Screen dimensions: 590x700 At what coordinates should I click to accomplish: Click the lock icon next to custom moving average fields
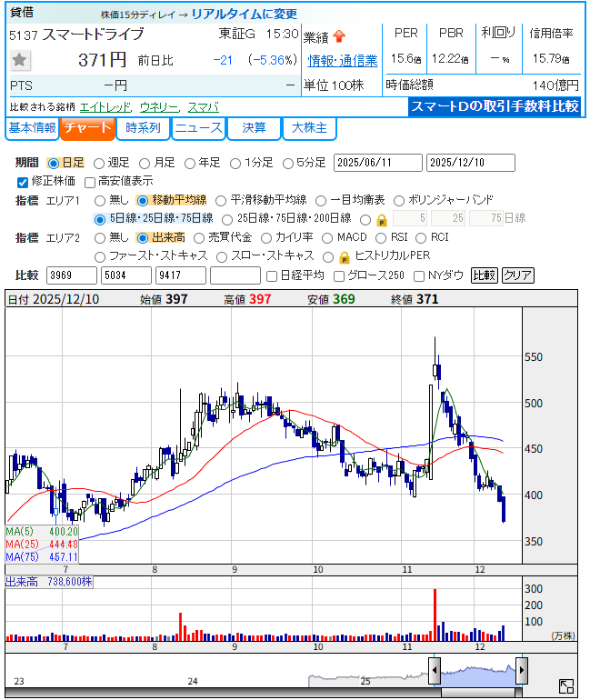pyautogui.click(x=381, y=219)
